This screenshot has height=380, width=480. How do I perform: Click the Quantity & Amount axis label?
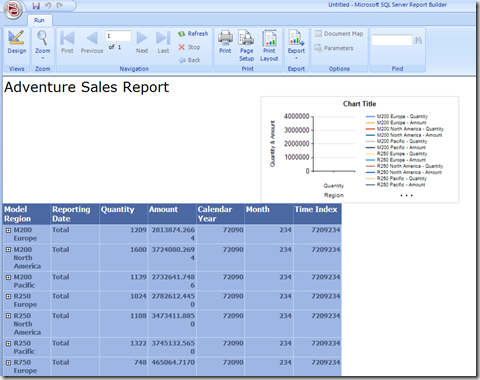[273, 144]
